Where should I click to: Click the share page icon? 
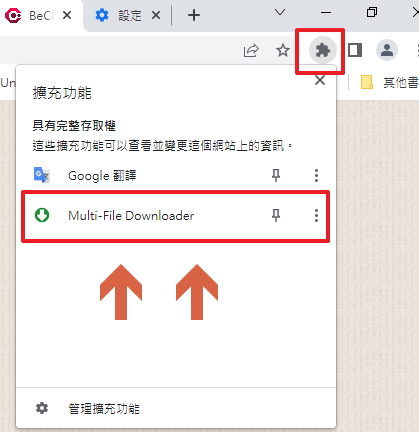251,51
